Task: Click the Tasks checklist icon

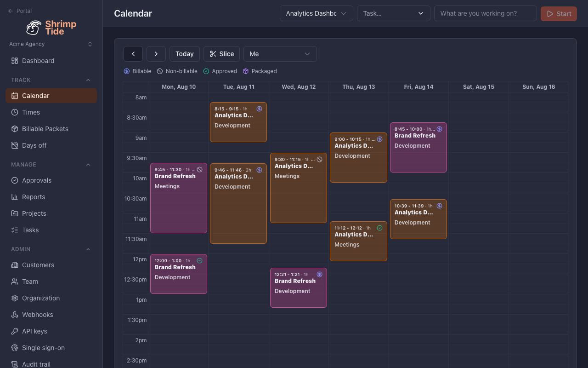Action: point(15,230)
